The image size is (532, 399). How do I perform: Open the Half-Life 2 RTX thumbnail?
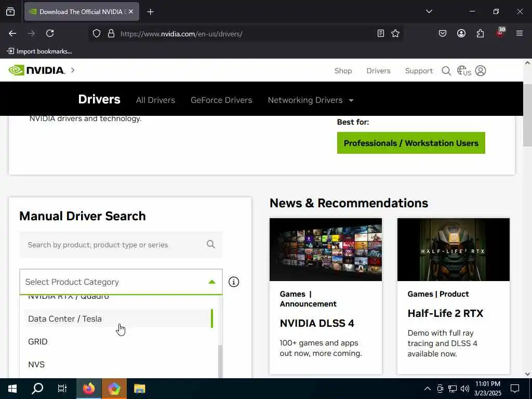tap(453, 249)
